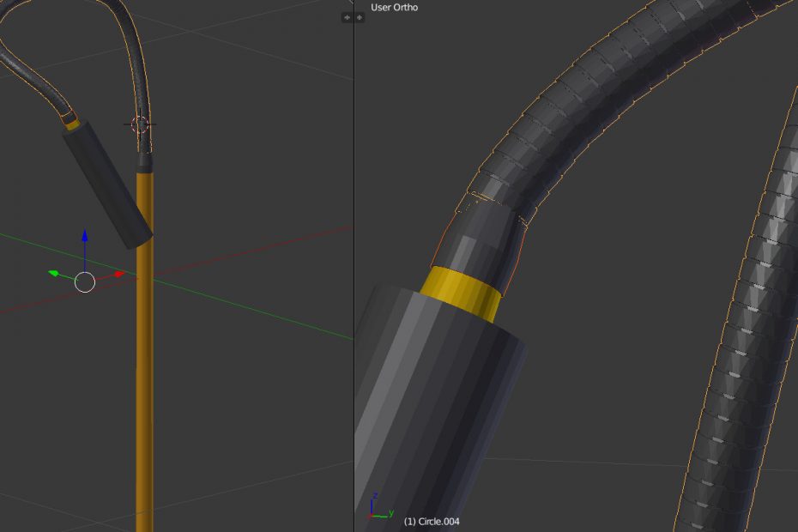The height and width of the screenshot is (532, 798).
Task: Grab the blue Z-axis manipulator arrow
Action: click(84, 237)
